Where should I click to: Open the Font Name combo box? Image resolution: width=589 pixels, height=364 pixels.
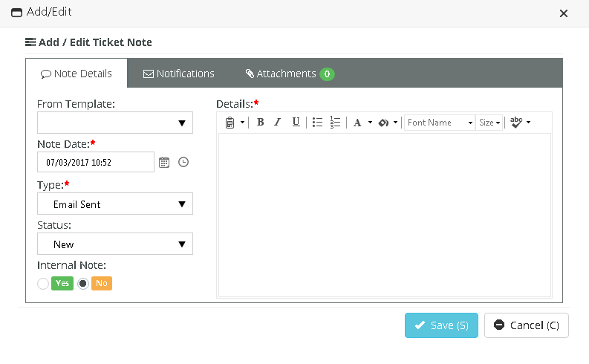coord(439,123)
